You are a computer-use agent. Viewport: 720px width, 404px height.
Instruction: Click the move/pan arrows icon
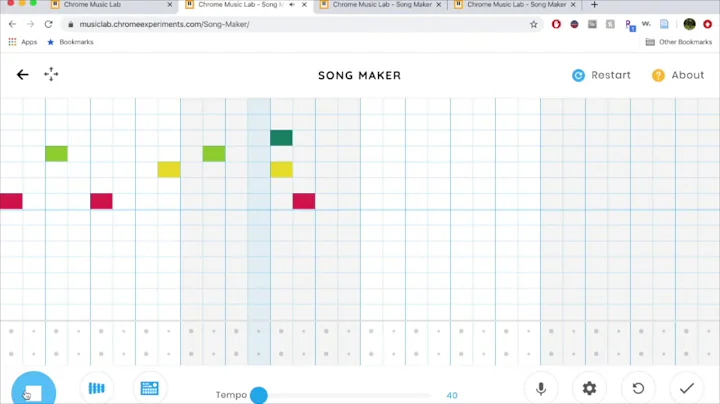pos(51,74)
